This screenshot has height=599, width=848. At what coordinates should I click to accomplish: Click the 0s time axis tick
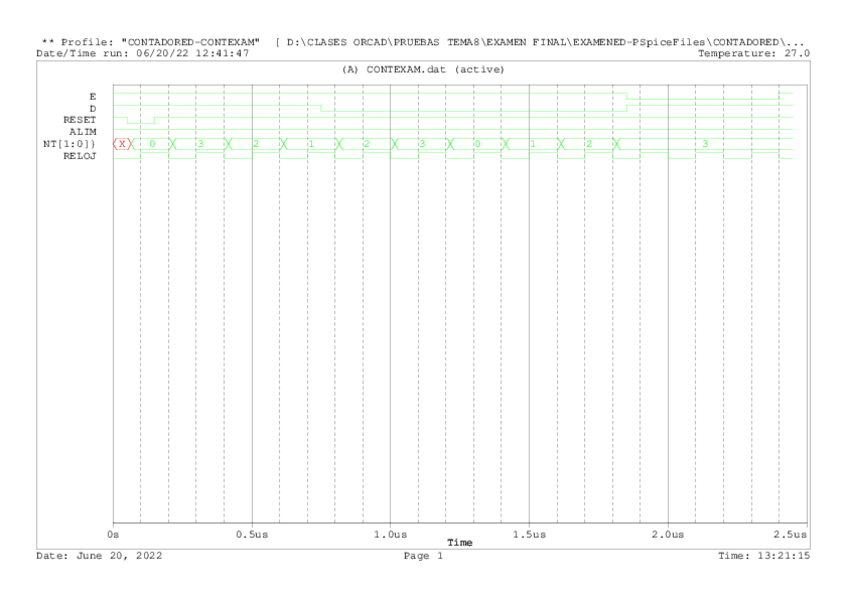pos(113,536)
